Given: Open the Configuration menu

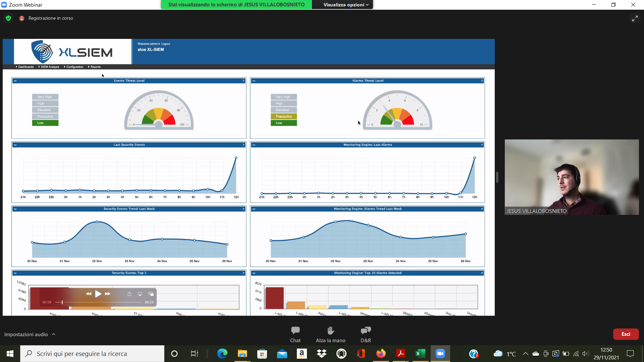Looking at the screenshot, I should (74, 67).
